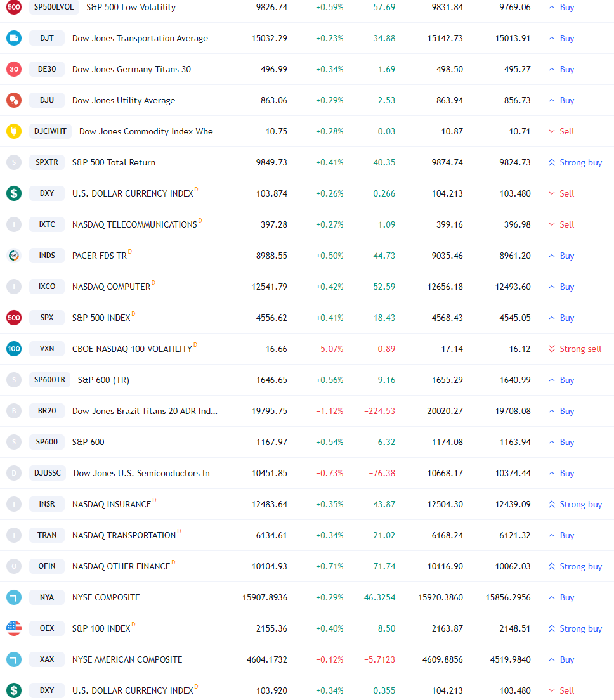Screen dimensions: 614x700
Task: Click the DJUSSC grey placeholder logo
Action: 14,473
